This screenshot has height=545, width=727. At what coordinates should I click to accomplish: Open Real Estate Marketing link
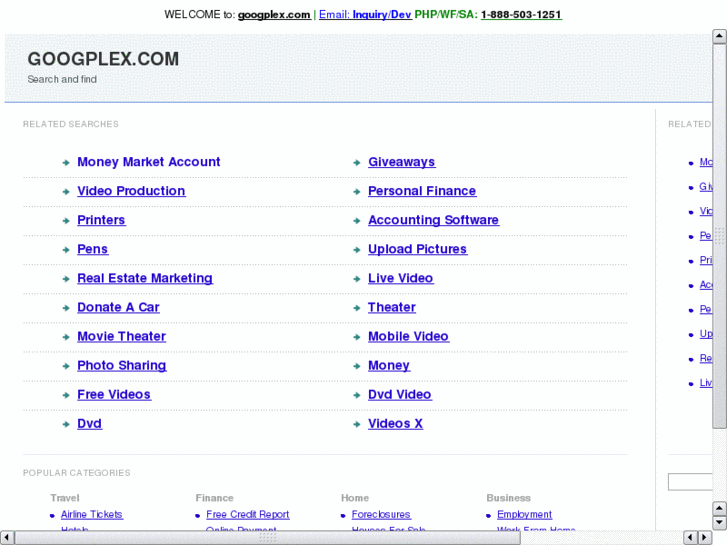point(145,278)
